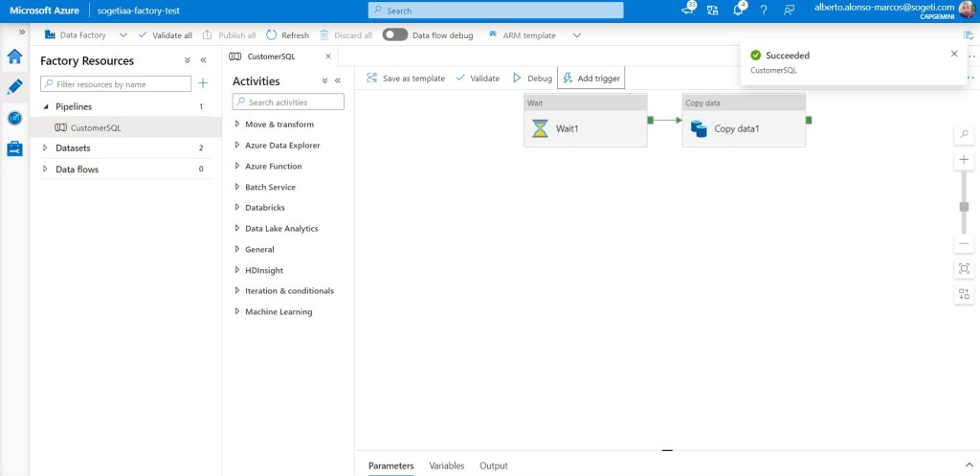The width and height of the screenshot is (980, 476).
Task: Toggle Data flow debug switch
Action: pyautogui.click(x=394, y=34)
